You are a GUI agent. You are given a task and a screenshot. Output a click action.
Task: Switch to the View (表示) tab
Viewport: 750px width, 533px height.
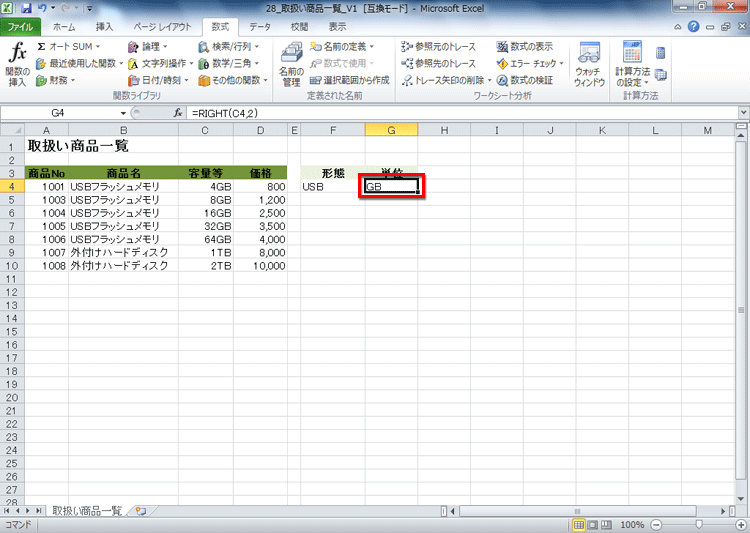pyautogui.click(x=337, y=27)
